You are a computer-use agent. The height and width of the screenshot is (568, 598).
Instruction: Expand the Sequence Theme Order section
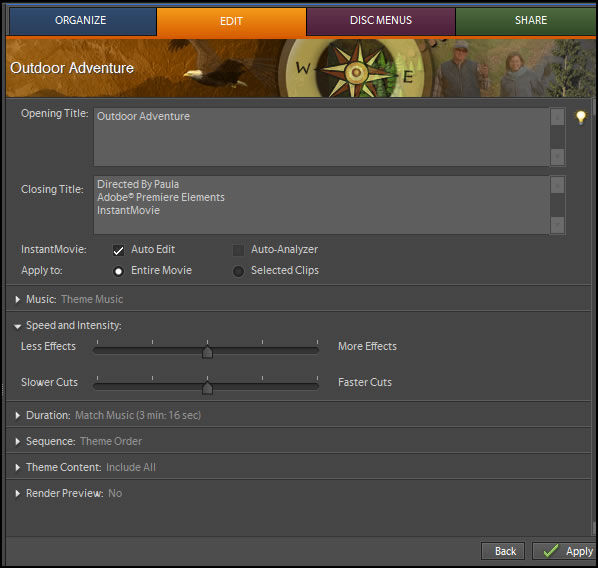tap(18, 441)
